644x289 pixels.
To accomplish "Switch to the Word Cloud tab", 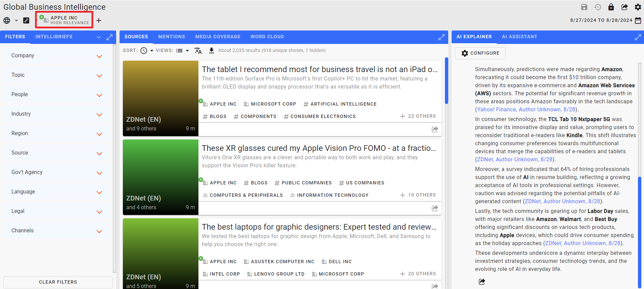I will (267, 37).
